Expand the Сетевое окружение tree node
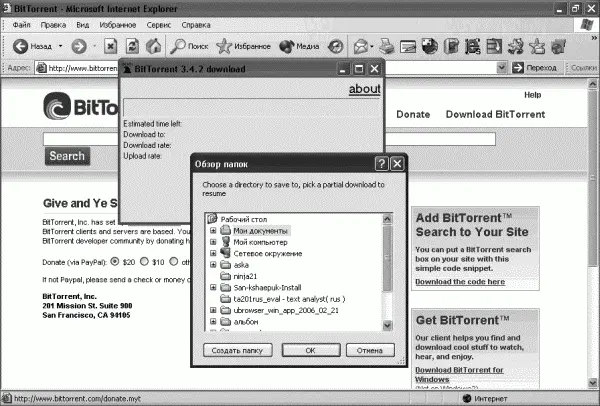 (x=214, y=253)
